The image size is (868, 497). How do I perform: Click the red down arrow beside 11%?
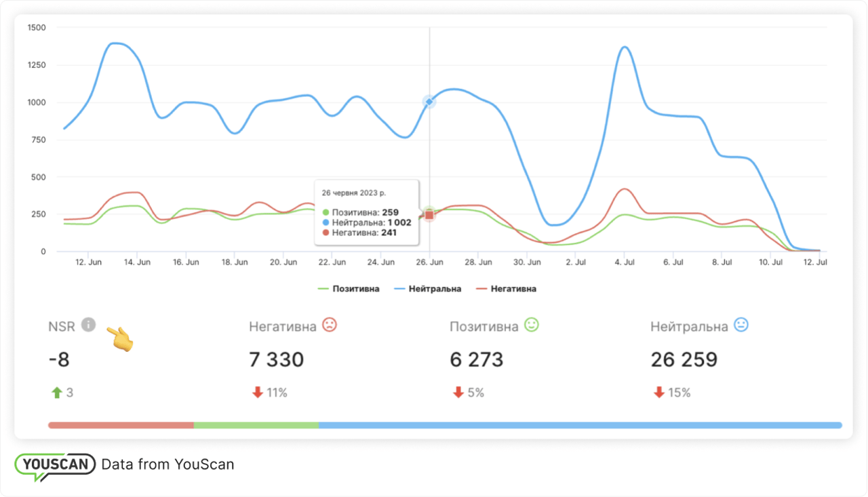click(257, 393)
